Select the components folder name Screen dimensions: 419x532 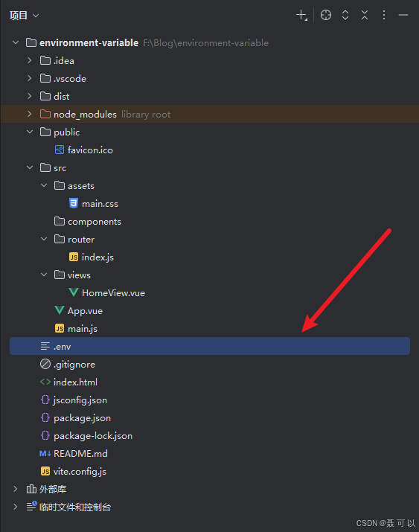coord(95,222)
